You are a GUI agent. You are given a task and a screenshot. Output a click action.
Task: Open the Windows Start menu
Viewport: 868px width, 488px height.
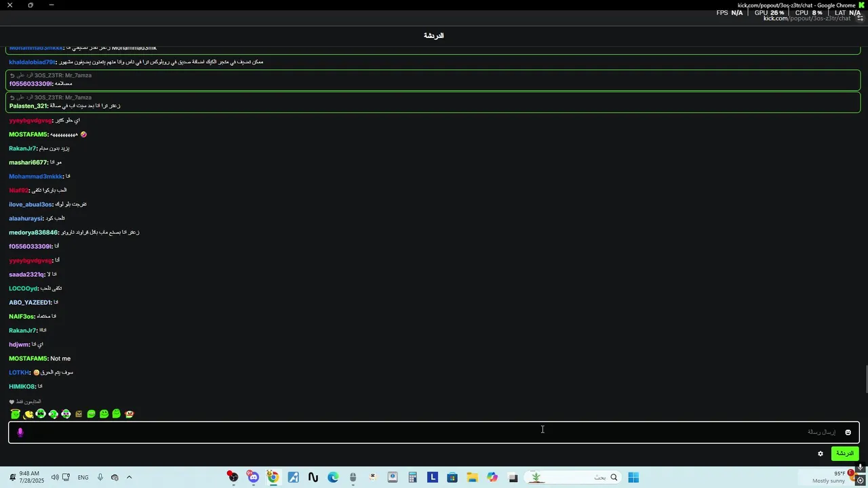[633, 477]
